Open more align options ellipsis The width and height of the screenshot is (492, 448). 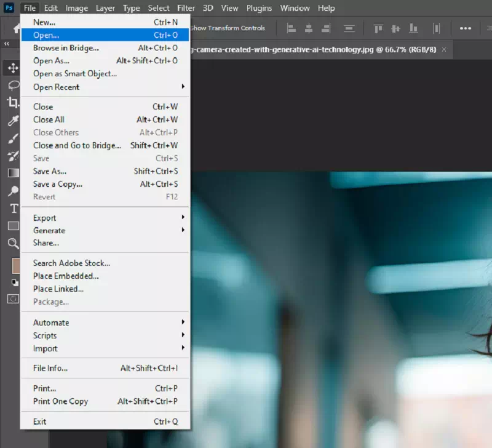tap(466, 28)
